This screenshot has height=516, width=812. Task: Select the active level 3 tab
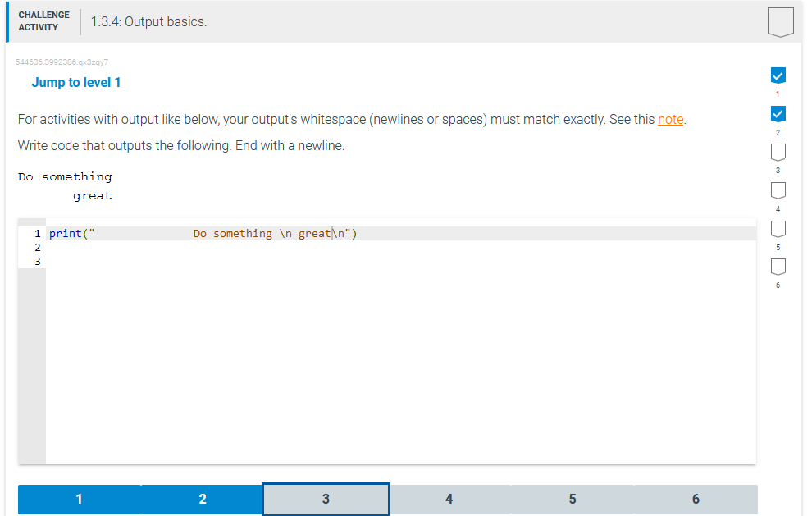pyautogui.click(x=325, y=499)
